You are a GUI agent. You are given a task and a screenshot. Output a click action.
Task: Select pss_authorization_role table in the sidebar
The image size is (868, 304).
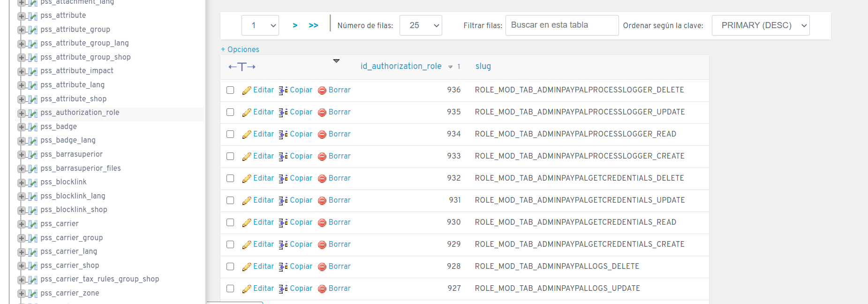[80, 113]
